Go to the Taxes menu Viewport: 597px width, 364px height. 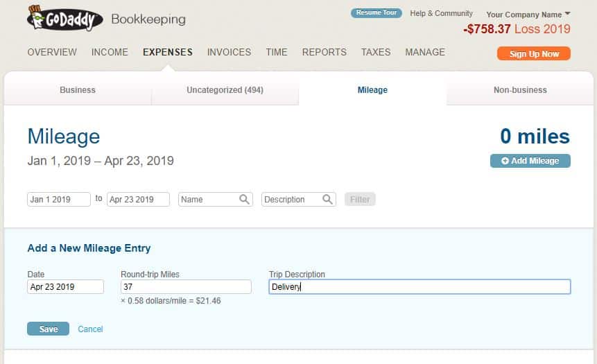coord(376,52)
